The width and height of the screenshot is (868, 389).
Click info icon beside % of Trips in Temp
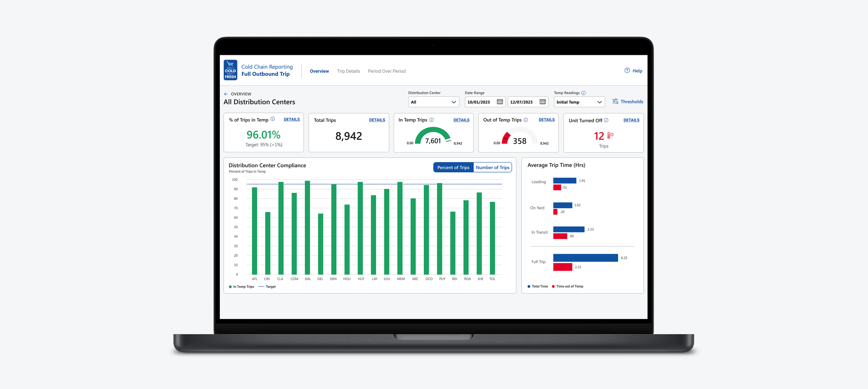point(273,119)
